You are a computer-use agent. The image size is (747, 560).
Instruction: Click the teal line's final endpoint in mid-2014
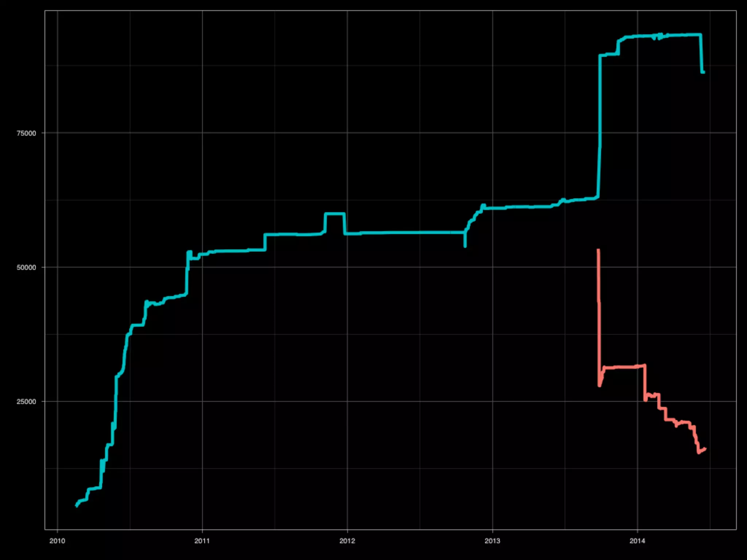pyautogui.click(x=704, y=72)
